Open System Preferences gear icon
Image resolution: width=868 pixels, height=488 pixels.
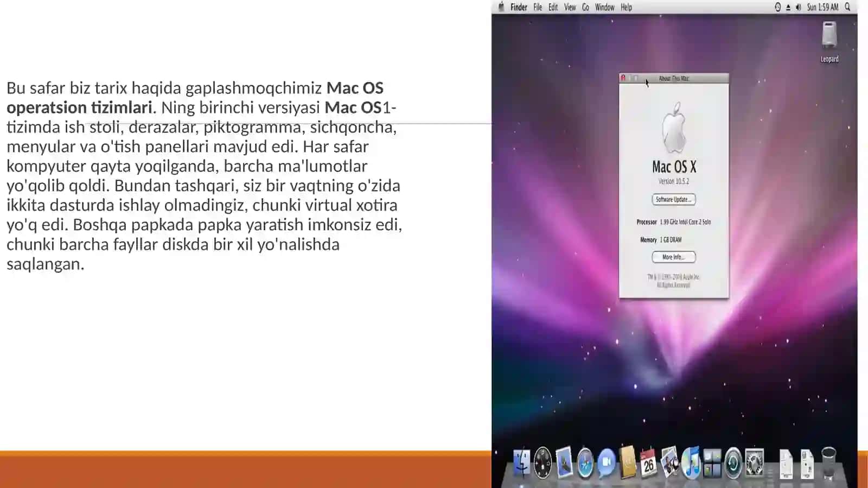click(x=755, y=463)
